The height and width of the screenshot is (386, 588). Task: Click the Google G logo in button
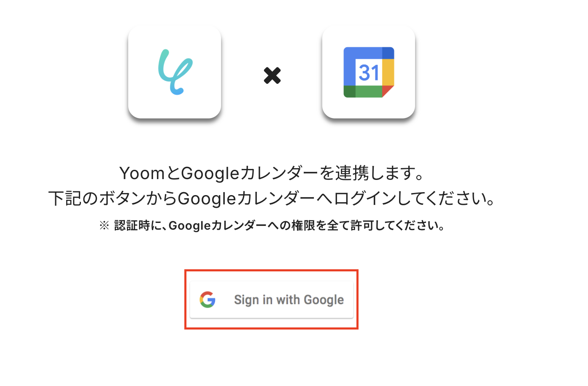(x=208, y=300)
